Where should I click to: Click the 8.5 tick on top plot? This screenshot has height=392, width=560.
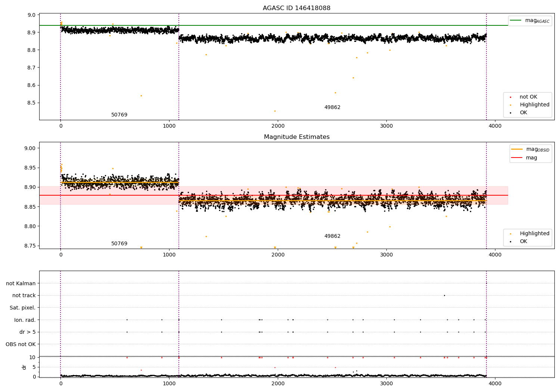(x=32, y=103)
